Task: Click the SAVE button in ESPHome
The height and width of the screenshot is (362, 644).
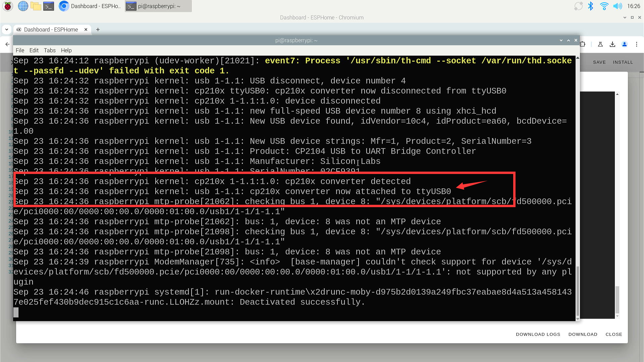Action: [599, 62]
